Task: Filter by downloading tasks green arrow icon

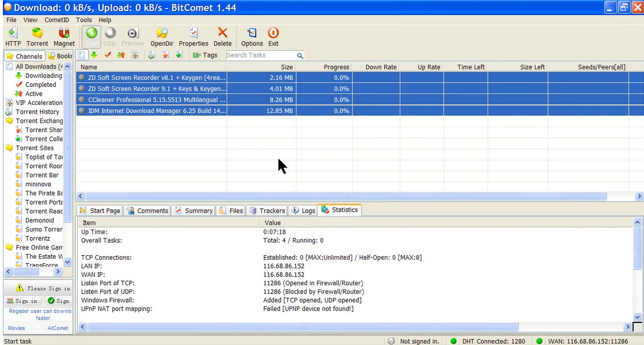Action: [94, 55]
